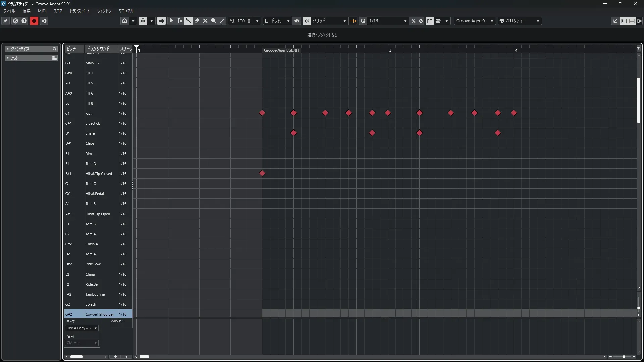Viewport: 644px width, 362px height.
Task: Open the Like A Pony drum map dropdown
Action: pos(82,328)
